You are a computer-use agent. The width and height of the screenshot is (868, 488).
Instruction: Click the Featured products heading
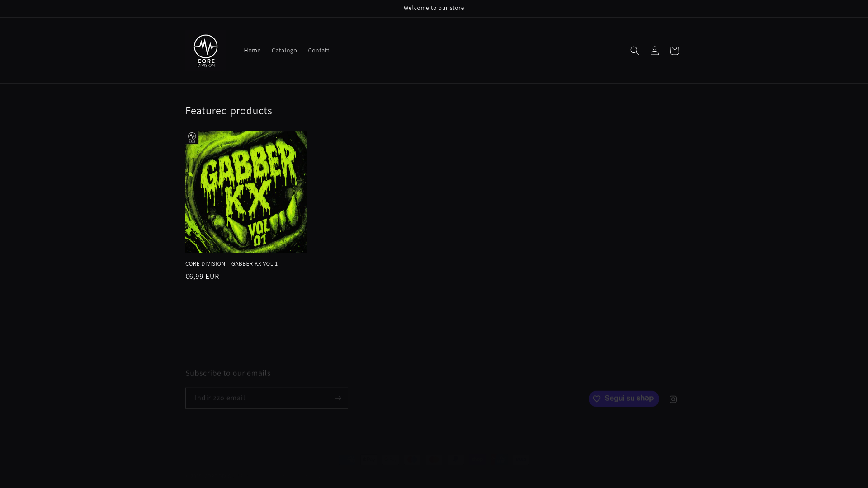[229, 111]
